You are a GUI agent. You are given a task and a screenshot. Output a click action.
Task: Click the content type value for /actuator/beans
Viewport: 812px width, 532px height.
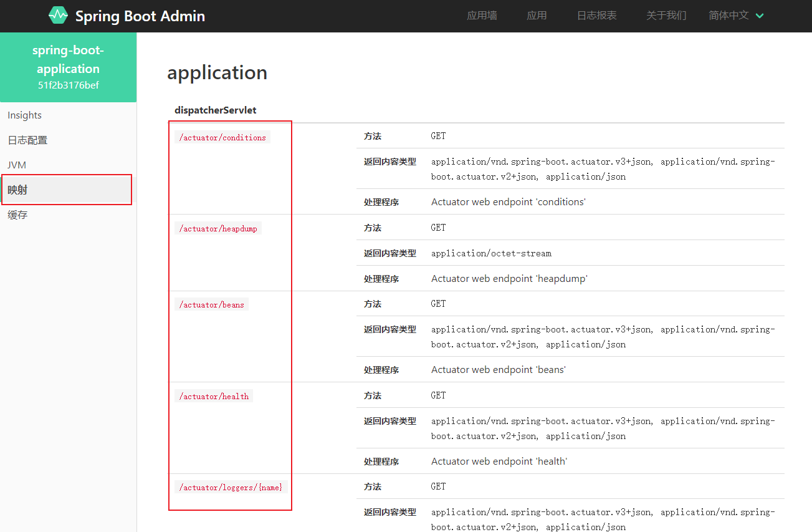[603, 337]
